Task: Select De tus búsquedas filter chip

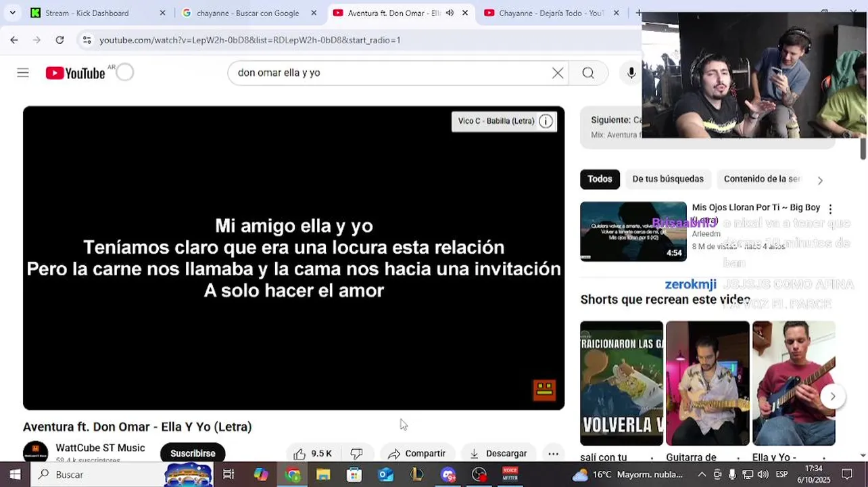Action: (x=668, y=179)
